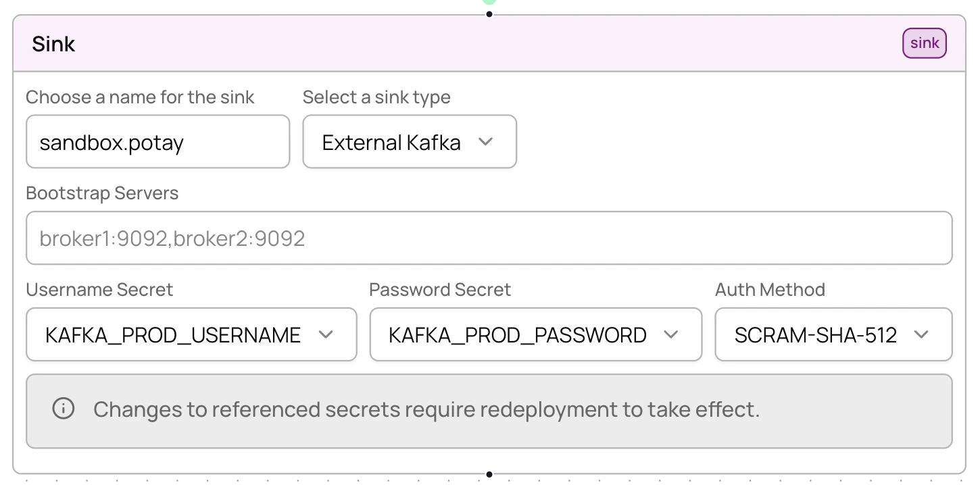
Task: Open the sink type dropdown chevron
Action: click(486, 142)
